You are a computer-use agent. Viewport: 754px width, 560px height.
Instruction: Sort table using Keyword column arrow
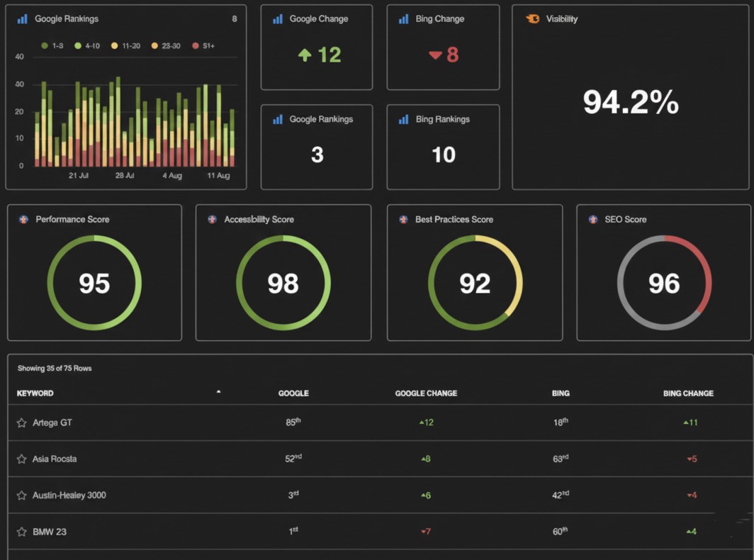218,392
